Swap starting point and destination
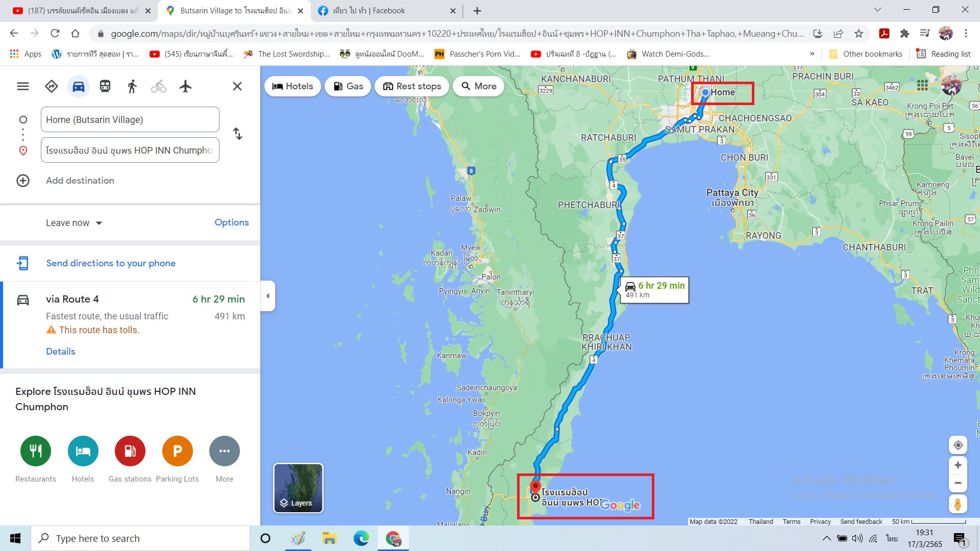Image resolution: width=980 pixels, height=551 pixels. coord(237,134)
